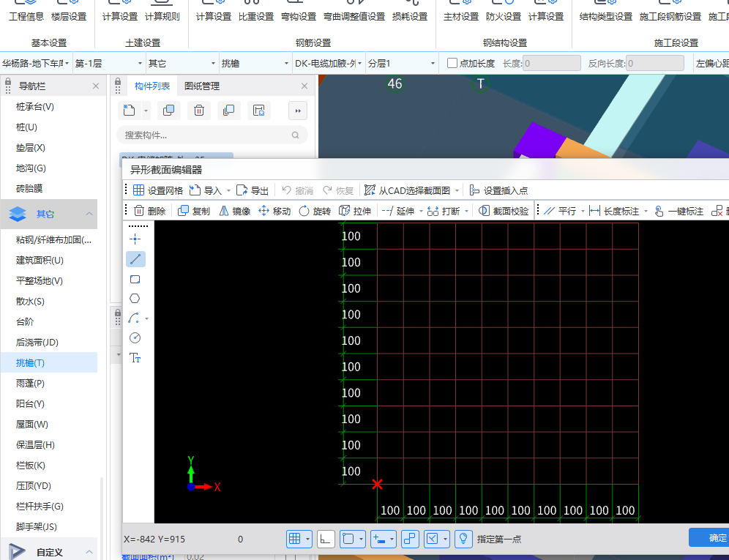Toggle grid display button in status bar

click(295, 539)
